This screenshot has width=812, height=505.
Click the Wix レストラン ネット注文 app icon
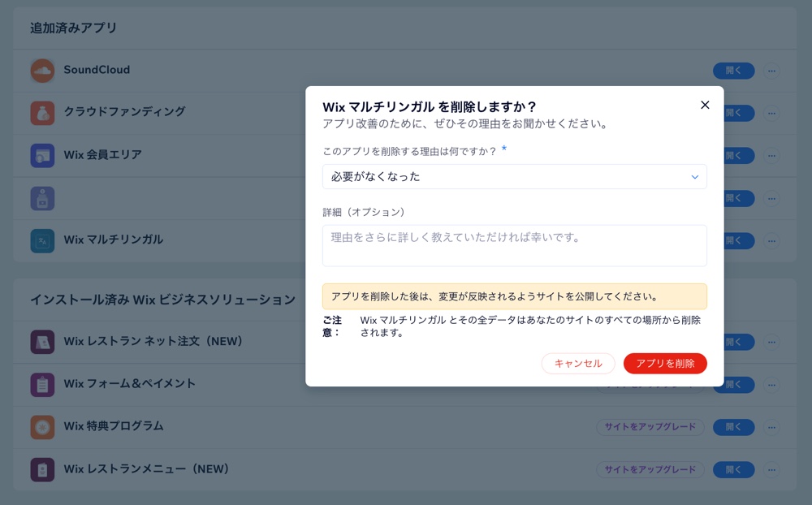(x=42, y=342)
